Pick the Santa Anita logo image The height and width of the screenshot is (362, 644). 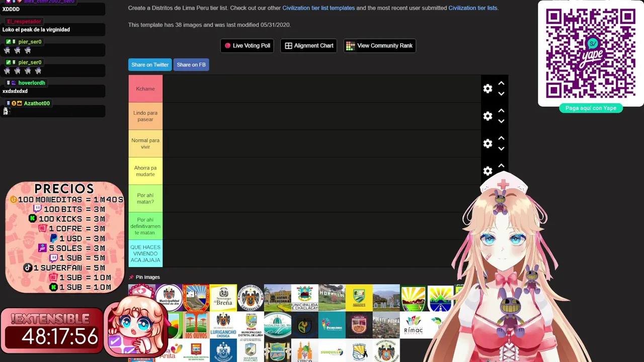coord(171,349)
